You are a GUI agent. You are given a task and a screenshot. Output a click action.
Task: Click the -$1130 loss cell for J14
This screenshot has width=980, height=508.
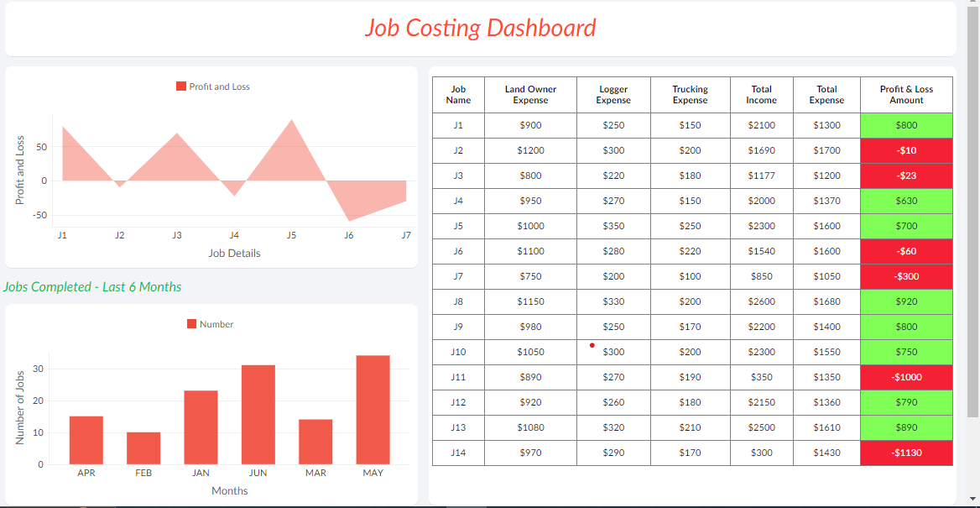(906, 453)
